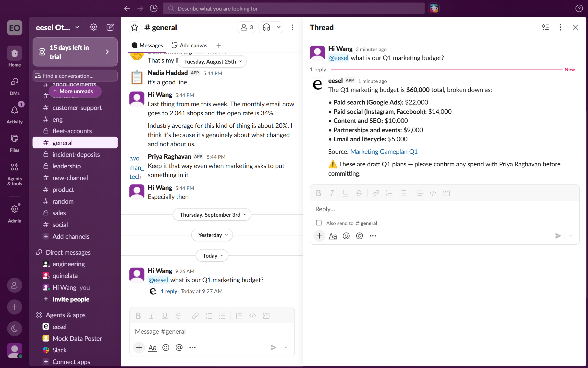The height and width of the screenshot is (368, 588).
Task: Open emoji picker in thread reply
Action: (346, 236)
